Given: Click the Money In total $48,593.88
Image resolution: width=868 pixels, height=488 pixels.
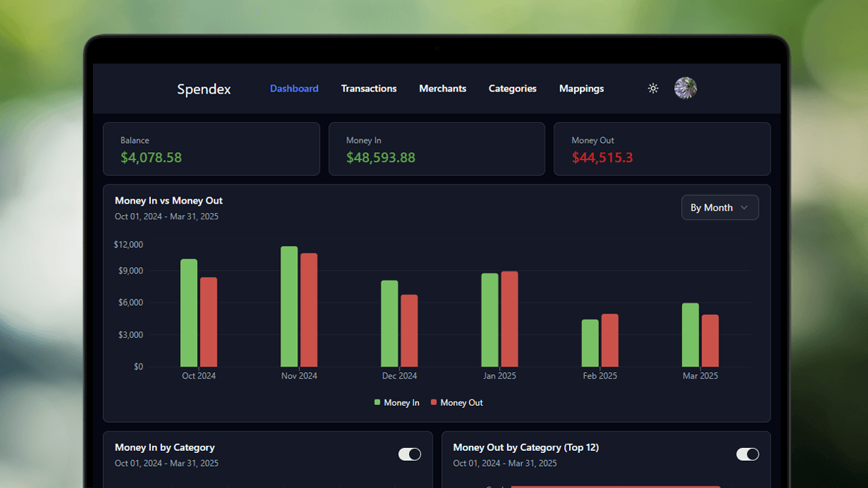Looking at the screenshot, I should tap(380, 157).
